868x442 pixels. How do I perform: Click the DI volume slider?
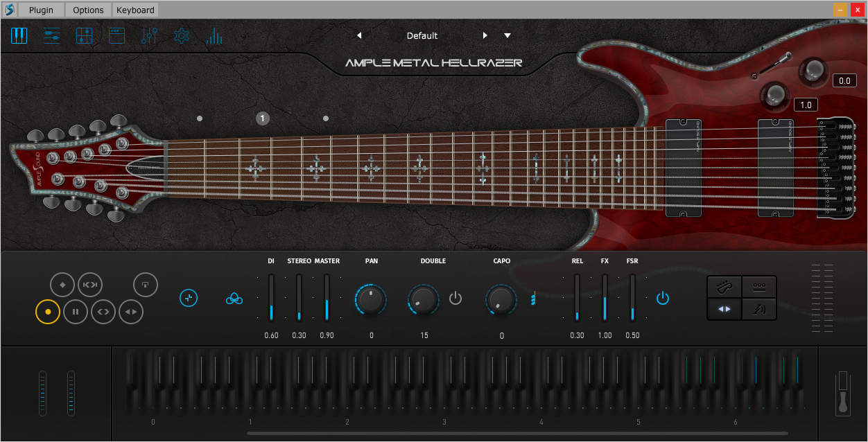click(271, 297)
